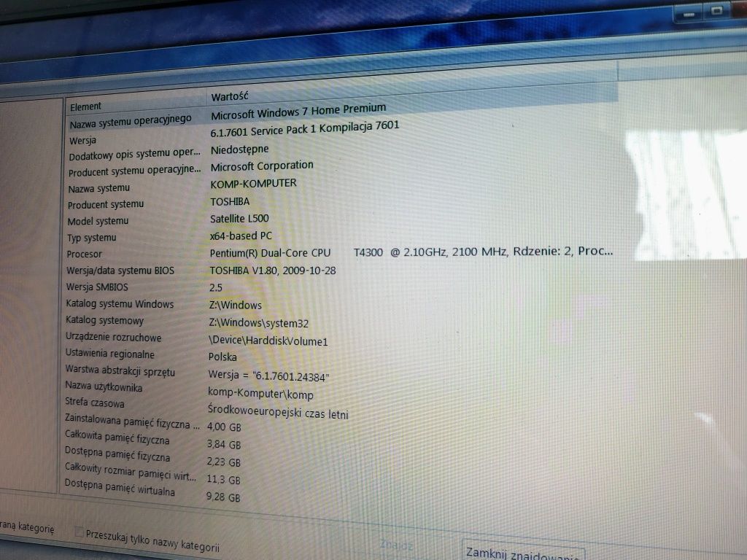This screenshot has width=747, height=560.
Task: Select the 'Typ systemu' row
Action: (91, 237)
